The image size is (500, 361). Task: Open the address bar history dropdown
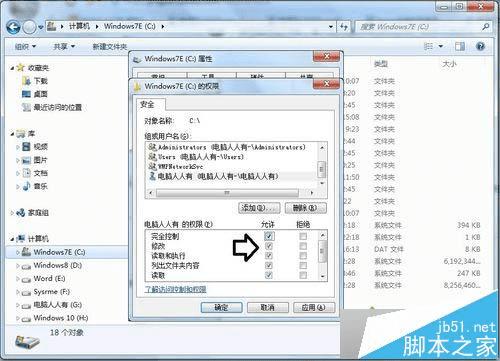(330, 27)
